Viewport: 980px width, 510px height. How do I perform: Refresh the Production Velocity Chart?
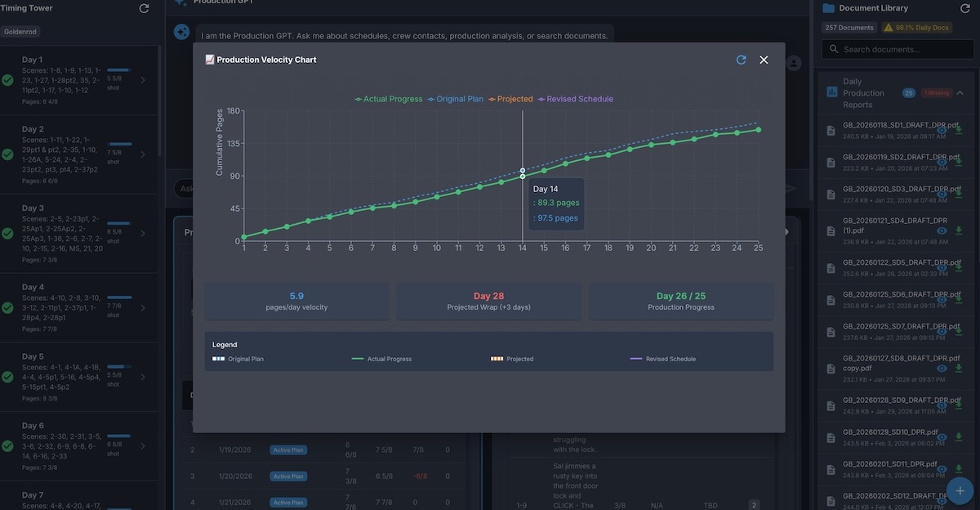pos(741,60)
